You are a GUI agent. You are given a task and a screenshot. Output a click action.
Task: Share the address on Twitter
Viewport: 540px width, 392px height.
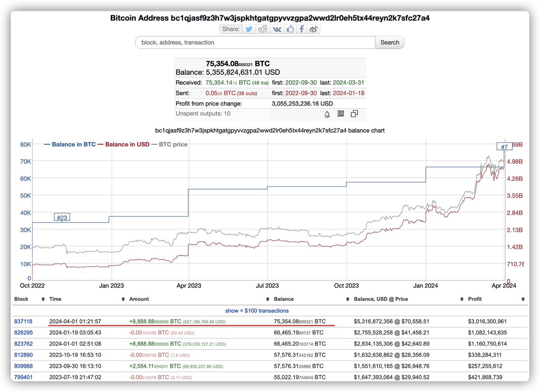(249, 29)
